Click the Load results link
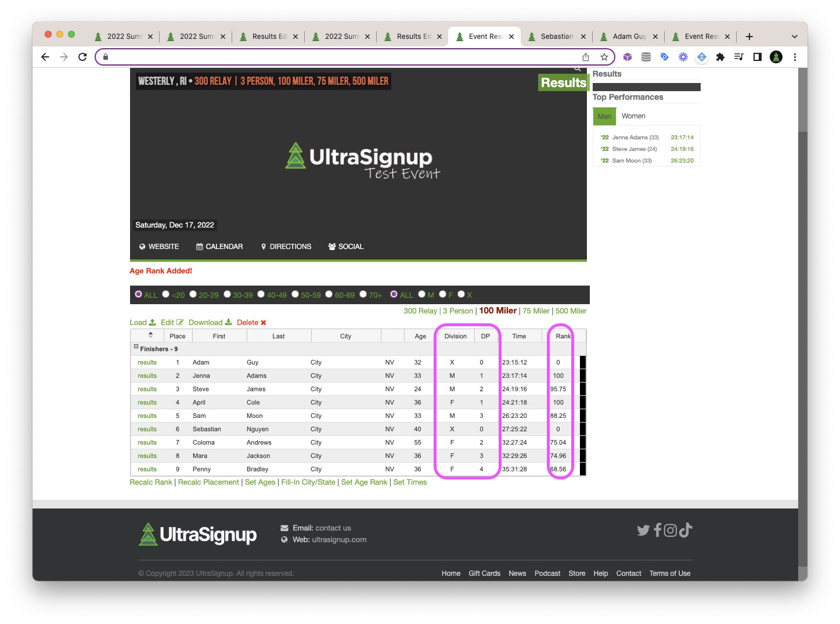 pyautogui.click(x=143, y=322)
